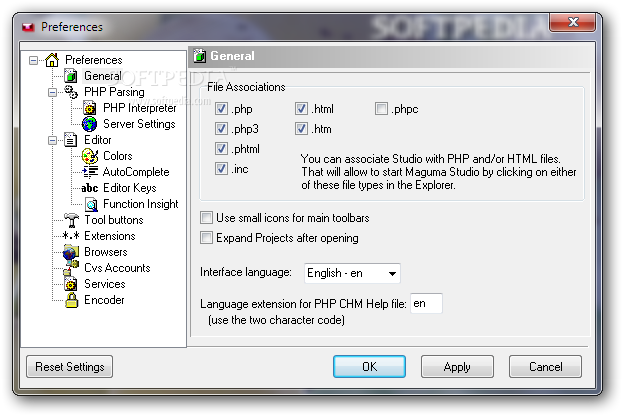Click the Cancel button
Image resolution: width=623 pixels, height=416 pixels.
[x=545, y=366]
